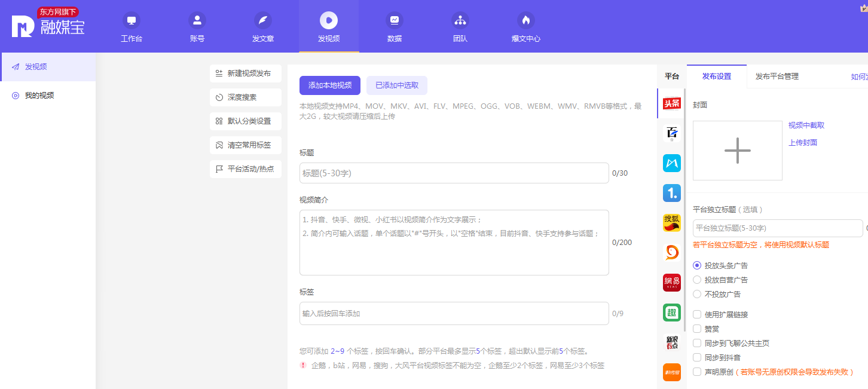Open 账号 section in top navigation
The width and height of the screenshot is (868, 389).
[x=197, y=27]
